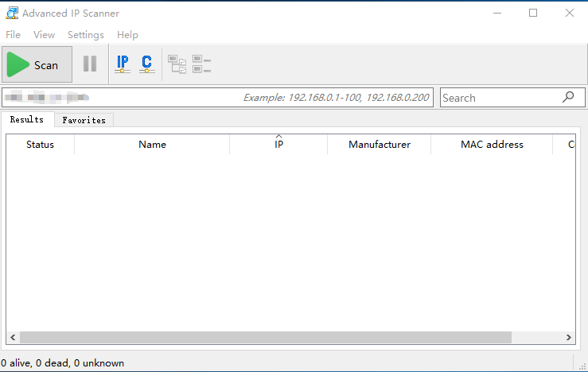This screenshot has height=372, width=588.
Task: Open the Settings menu
Action: coord(86,35)
